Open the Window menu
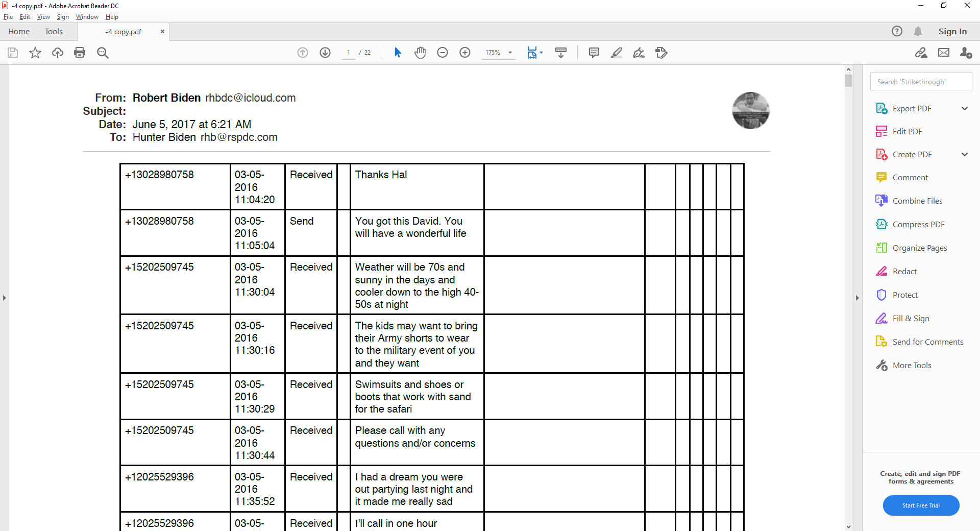The height and width of the screenshot is (531, 980). 87,17
